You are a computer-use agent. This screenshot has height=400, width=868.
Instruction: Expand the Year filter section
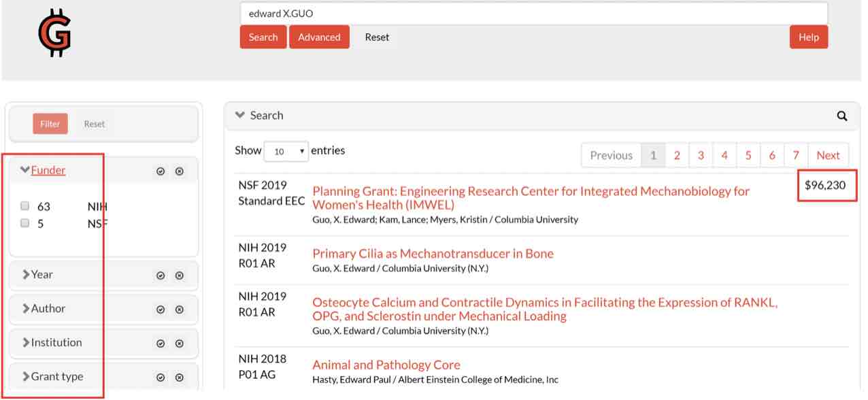click(41, 275)
